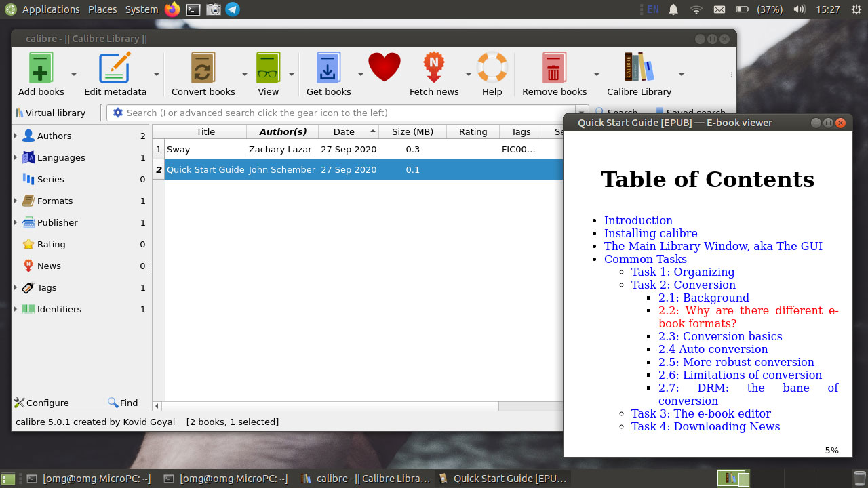Launch Telegram from the top panel

click(233, 9)
